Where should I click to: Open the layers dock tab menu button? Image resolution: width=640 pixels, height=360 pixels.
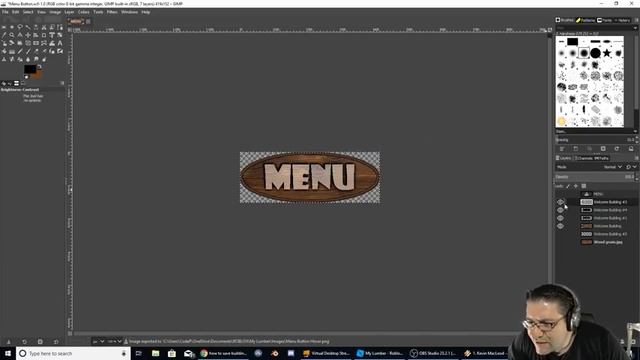(x=636, y=158)
